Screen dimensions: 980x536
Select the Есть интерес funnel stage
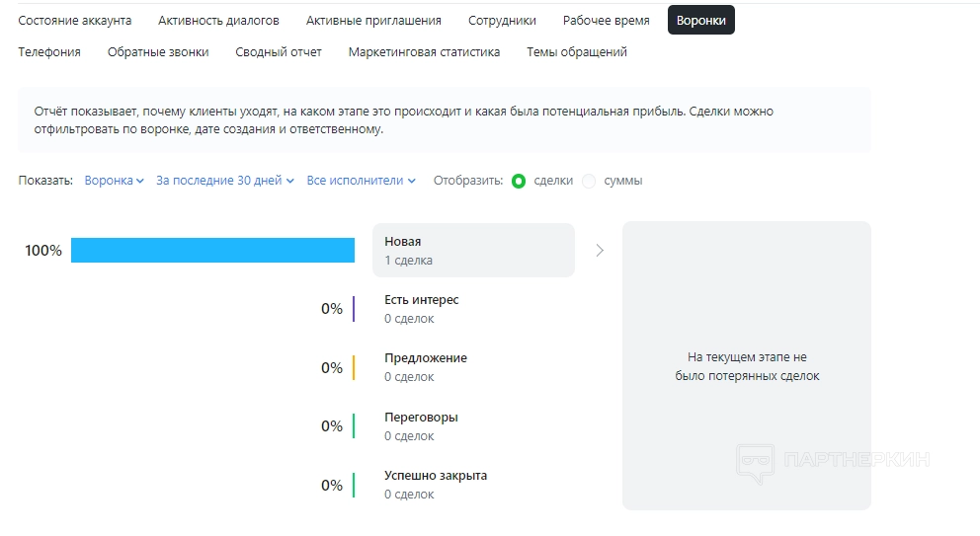point(422,309)
